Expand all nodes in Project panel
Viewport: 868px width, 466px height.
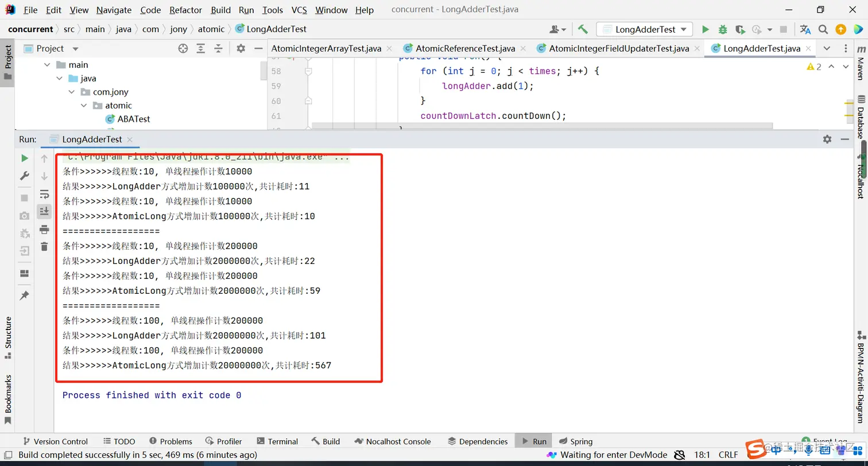tap(201, 49)
